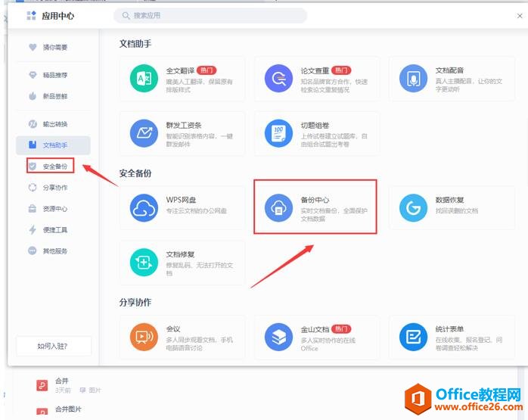Open the 文档配音 voice-over icon
The image size is (528, 420).
tap(413, 79)
